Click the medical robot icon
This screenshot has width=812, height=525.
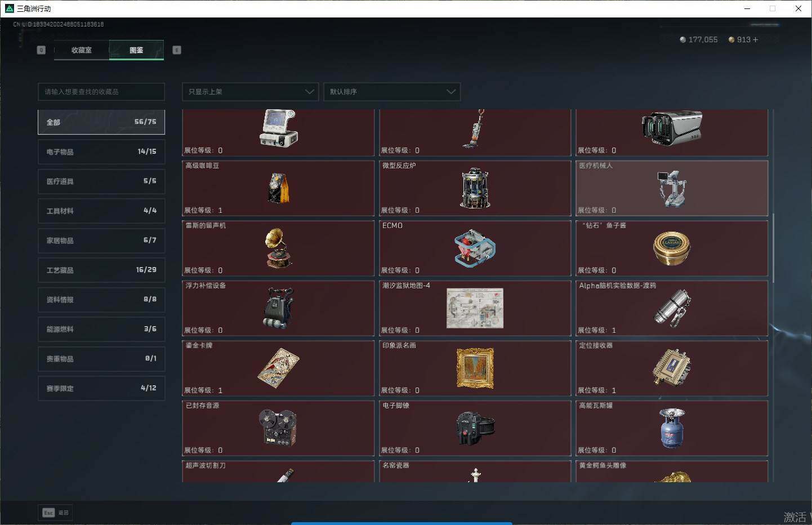point(671,188)
